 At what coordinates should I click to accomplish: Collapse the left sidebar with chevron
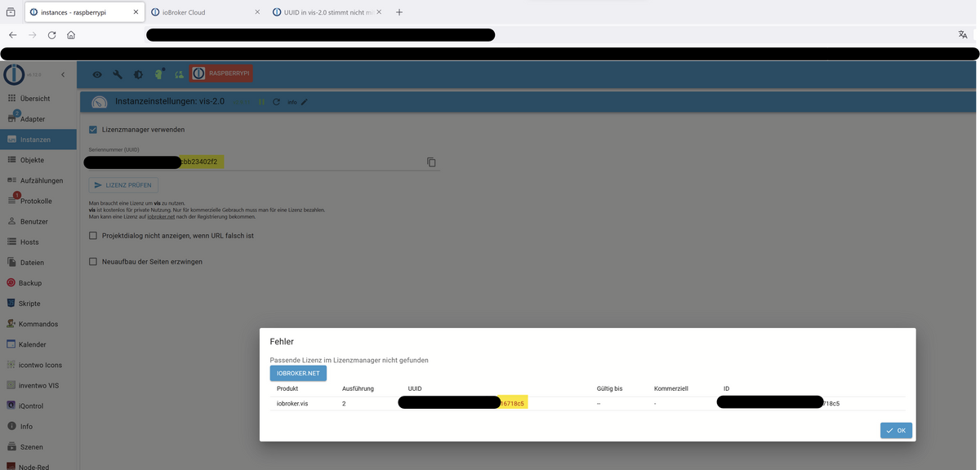click(x=63, y=75)
